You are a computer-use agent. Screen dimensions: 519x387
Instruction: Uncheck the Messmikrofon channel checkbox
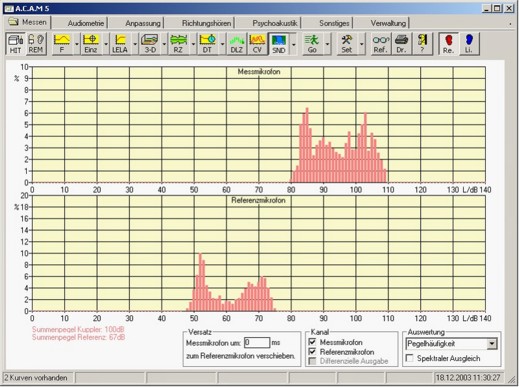pos(312,342)
